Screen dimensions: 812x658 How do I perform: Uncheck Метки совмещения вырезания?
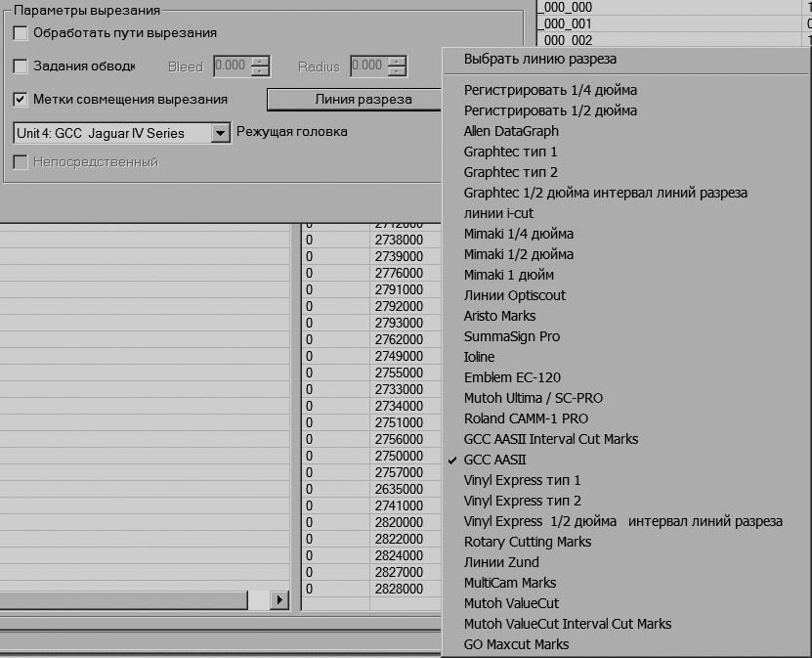(x=21, y=99)
